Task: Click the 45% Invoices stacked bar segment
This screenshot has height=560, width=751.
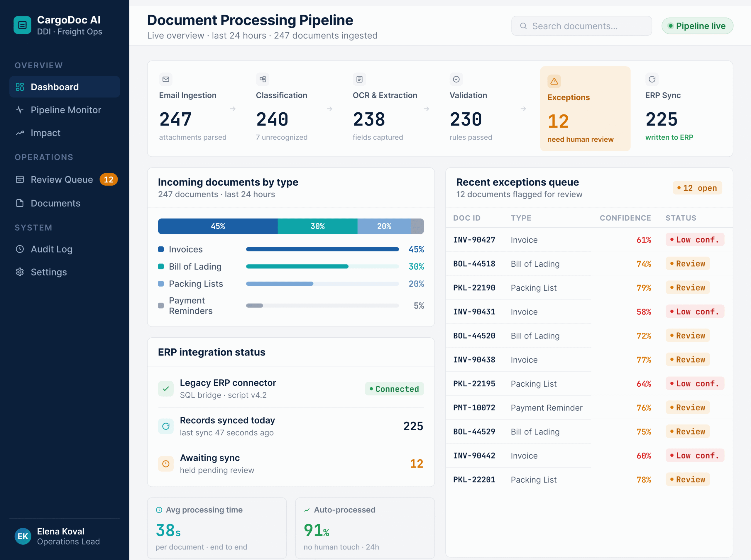Action: tap(218, 226)
